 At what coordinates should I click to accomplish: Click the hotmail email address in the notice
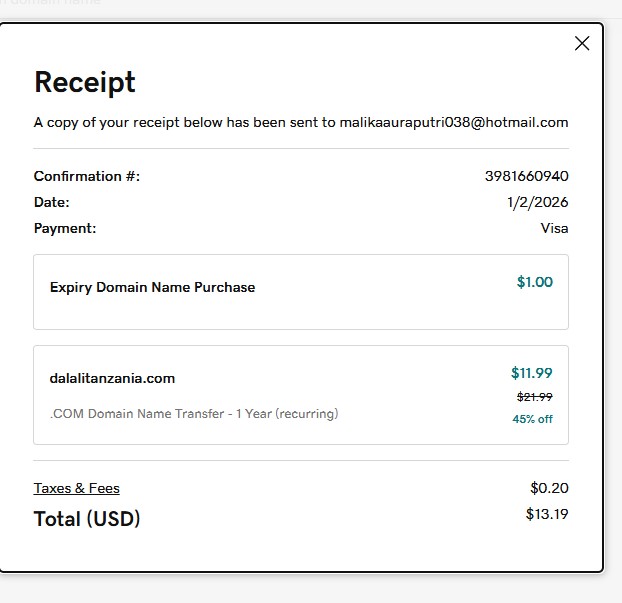454,122
